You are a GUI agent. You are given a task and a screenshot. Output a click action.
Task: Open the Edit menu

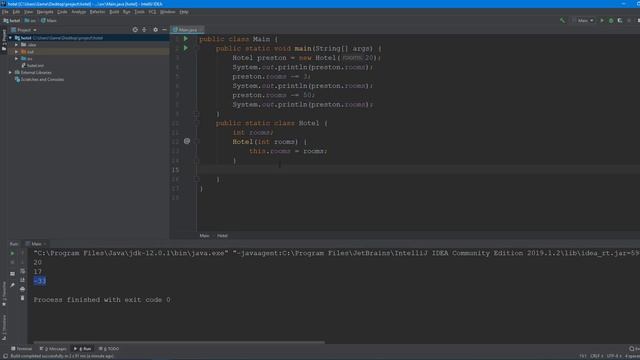(x=16, y=12)
